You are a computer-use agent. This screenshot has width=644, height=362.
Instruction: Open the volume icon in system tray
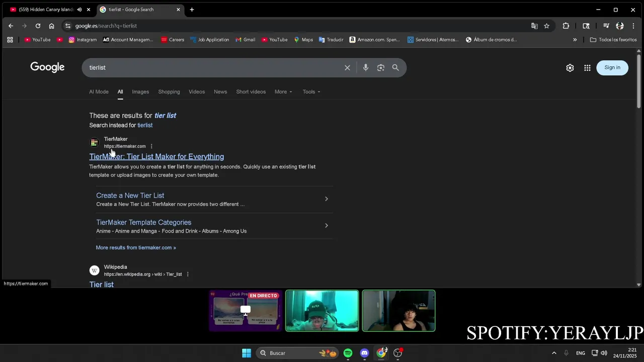[604, 353]
